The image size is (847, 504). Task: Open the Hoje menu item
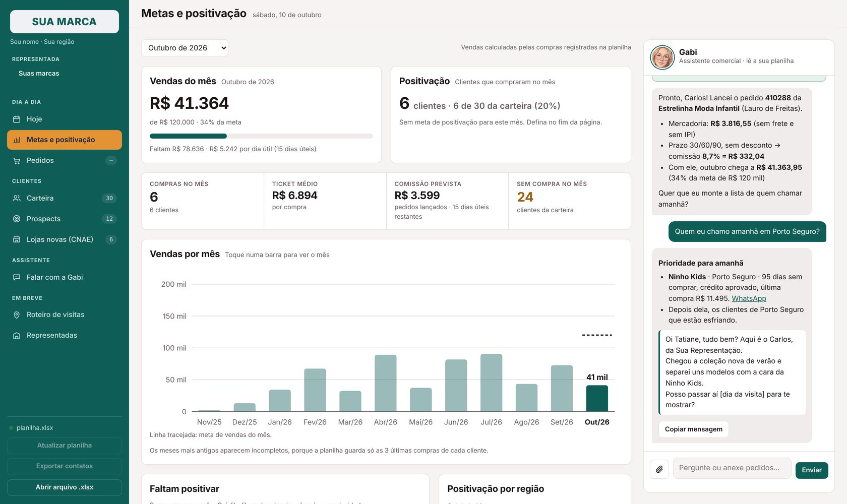point(65,119)
